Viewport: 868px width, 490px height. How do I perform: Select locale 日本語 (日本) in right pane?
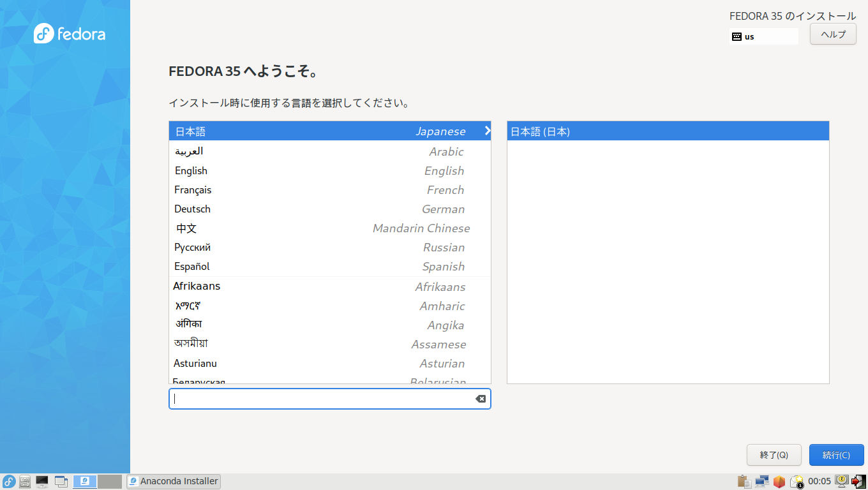pyautogui.click(x=668, y=131)
